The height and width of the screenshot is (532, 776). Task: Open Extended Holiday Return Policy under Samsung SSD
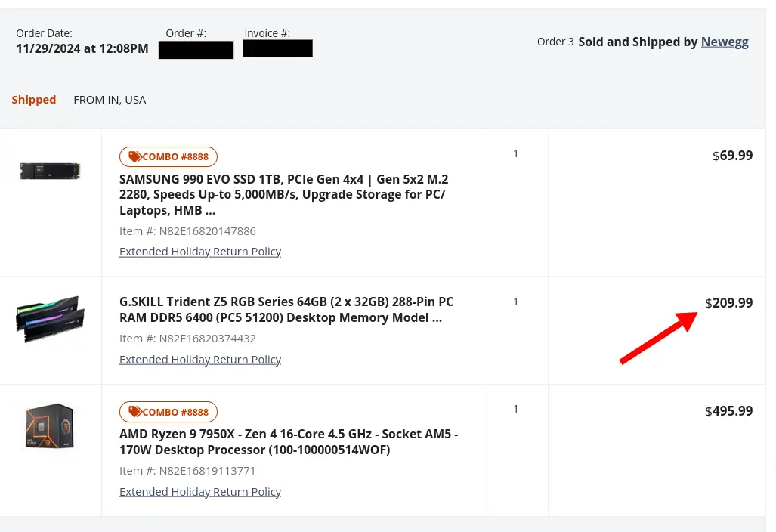200,252
